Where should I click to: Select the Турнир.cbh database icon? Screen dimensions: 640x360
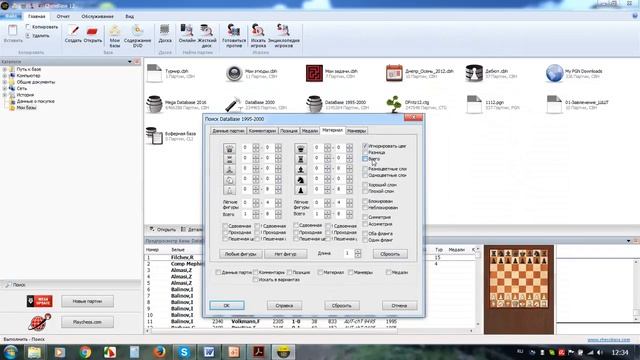(154, 73)
